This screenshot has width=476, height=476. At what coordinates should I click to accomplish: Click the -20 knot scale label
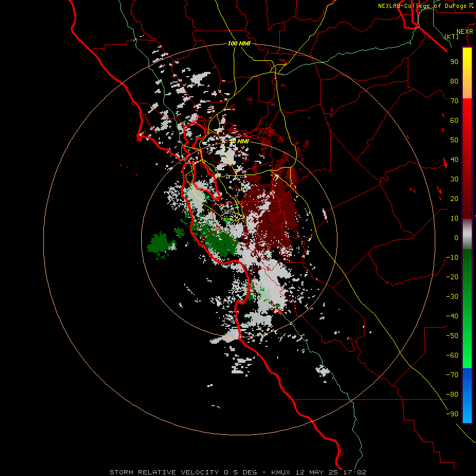click(x=452, y=277)
